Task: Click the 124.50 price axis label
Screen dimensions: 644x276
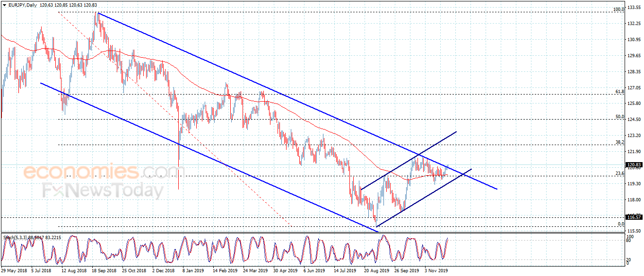Action: 634,120
